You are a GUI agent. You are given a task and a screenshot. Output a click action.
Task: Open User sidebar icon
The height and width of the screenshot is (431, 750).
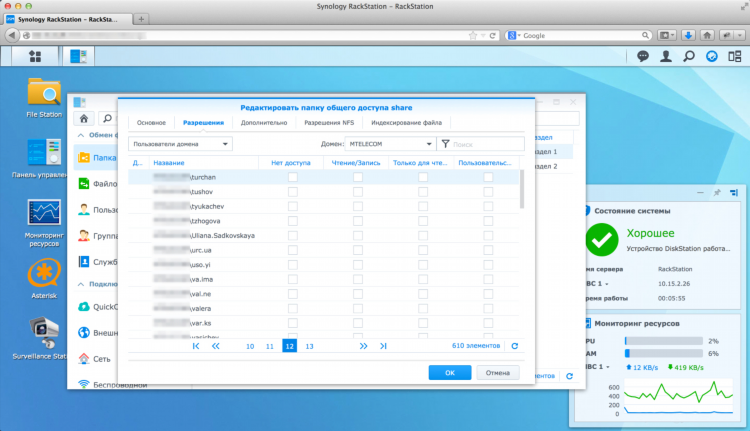coord(84,210)
